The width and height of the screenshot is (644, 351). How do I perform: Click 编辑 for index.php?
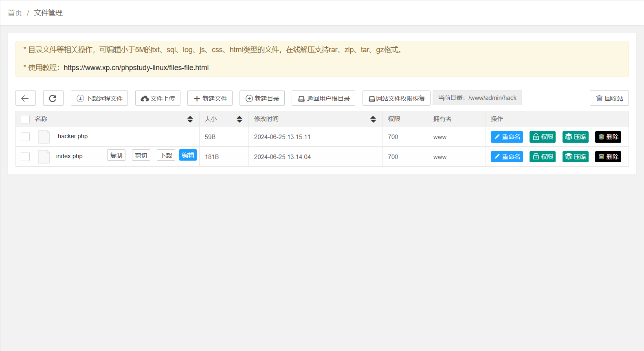(x=188, y=155)
